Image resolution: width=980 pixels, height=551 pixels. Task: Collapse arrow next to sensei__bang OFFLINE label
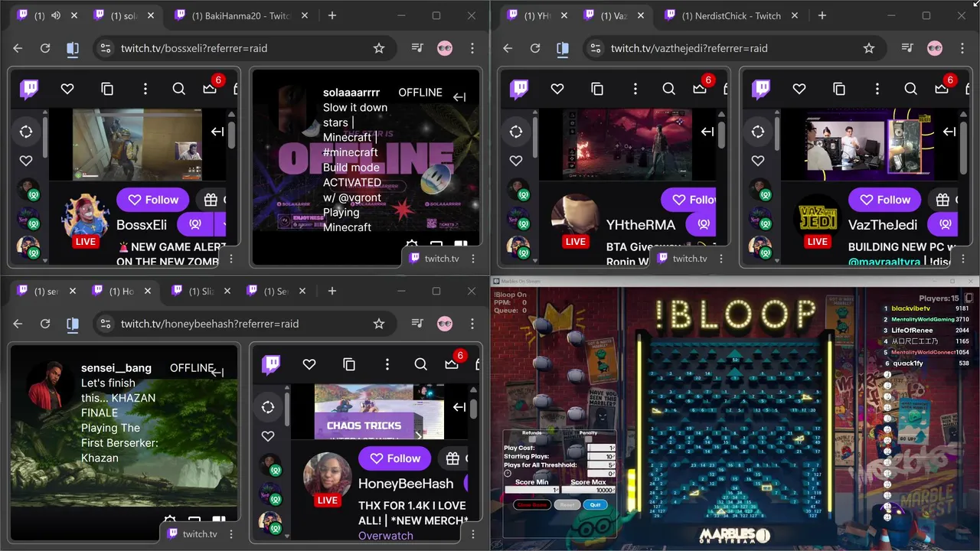click(x=217, y=373)
